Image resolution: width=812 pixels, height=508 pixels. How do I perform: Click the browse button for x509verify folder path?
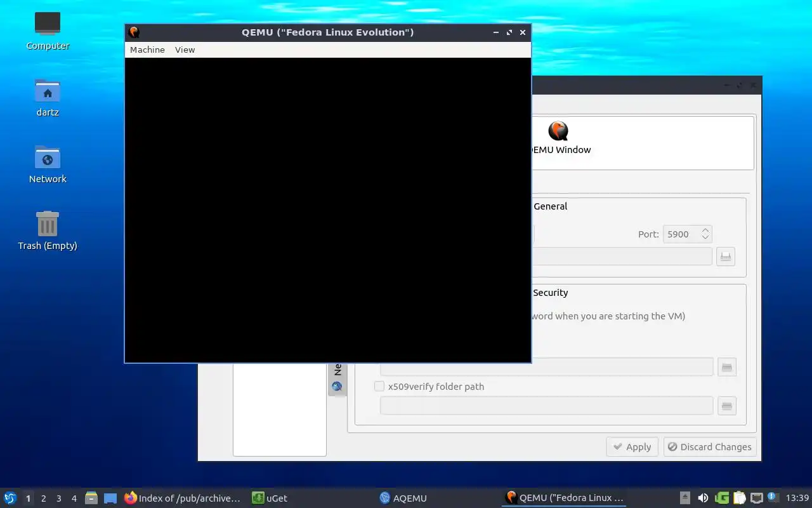pos(727,406)
